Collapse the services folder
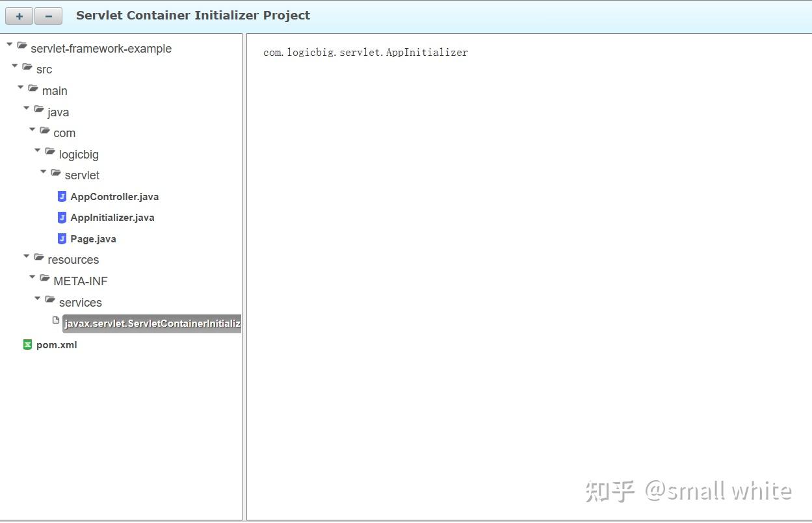This screenshot has width=812, height=523. 37,300
